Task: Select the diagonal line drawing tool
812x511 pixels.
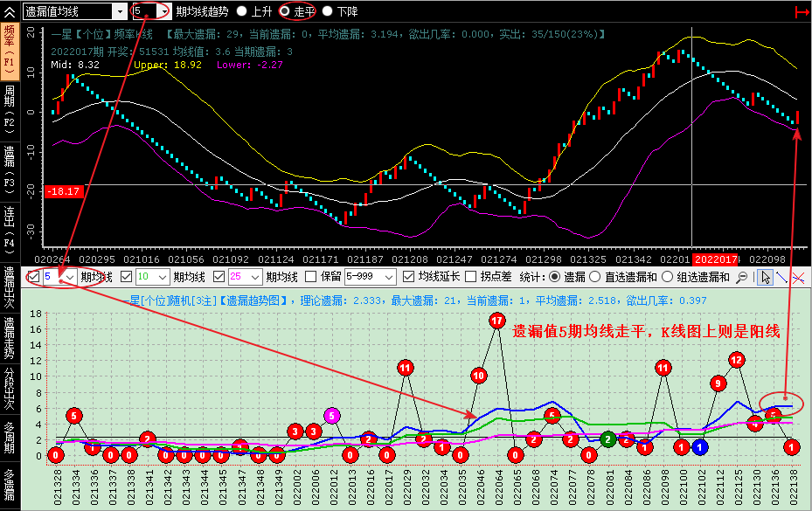Action: [x=782, y=278]
